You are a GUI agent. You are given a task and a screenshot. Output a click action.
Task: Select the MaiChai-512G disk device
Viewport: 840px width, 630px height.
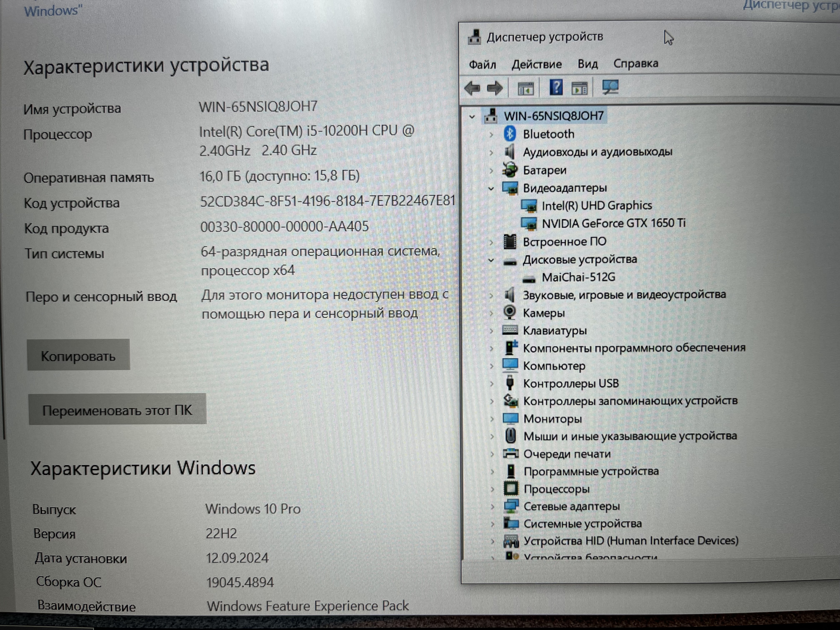click(x=578, y=277)
